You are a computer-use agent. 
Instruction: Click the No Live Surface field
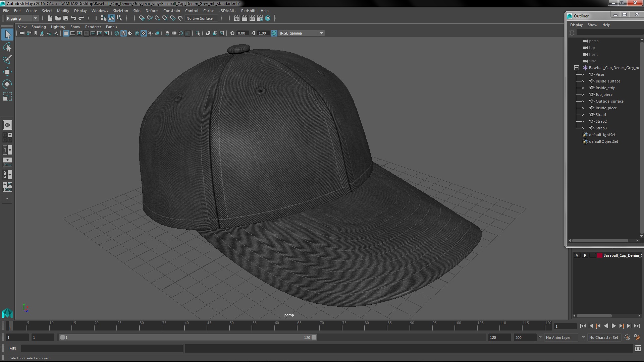pyautogui.click(x=200, y=18)
